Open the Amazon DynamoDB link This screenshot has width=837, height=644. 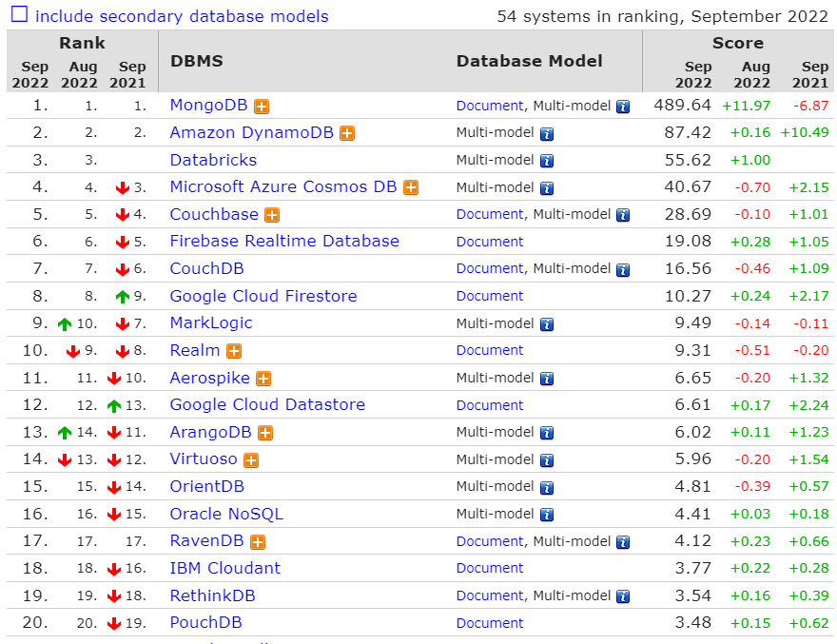251,132
